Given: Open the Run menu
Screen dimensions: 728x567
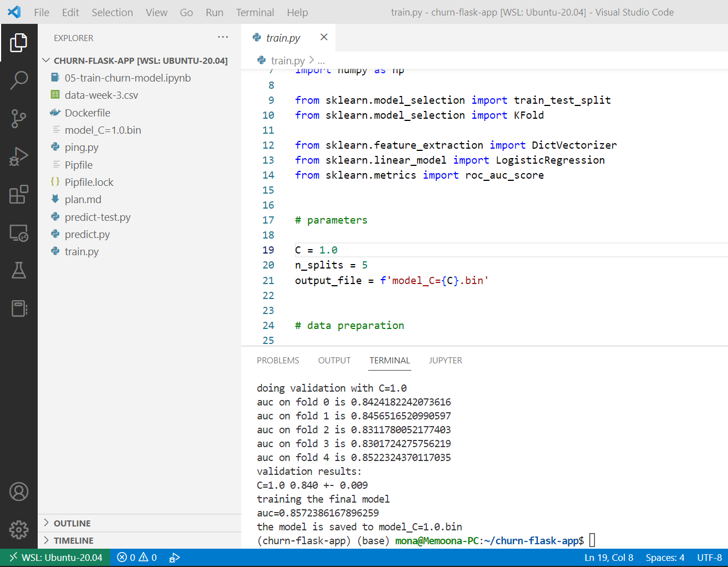Looking at the screenshot, I should pos(215,12).
